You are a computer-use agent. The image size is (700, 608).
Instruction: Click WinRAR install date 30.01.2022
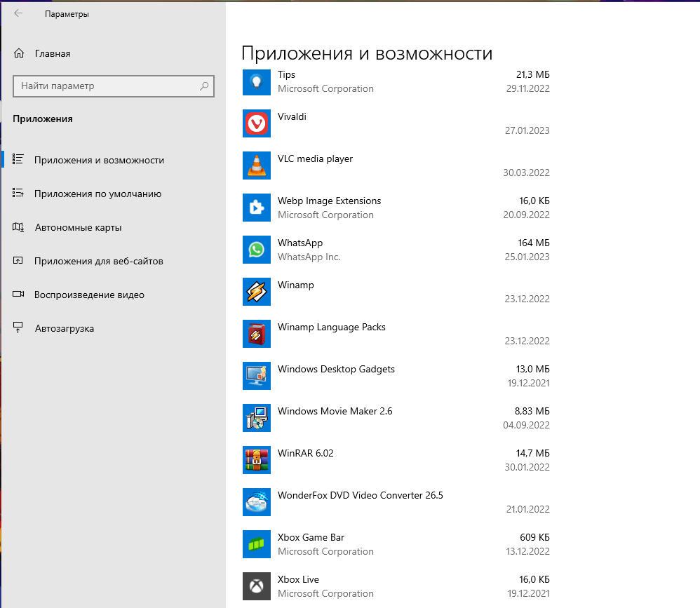click(x=527, y=467)
